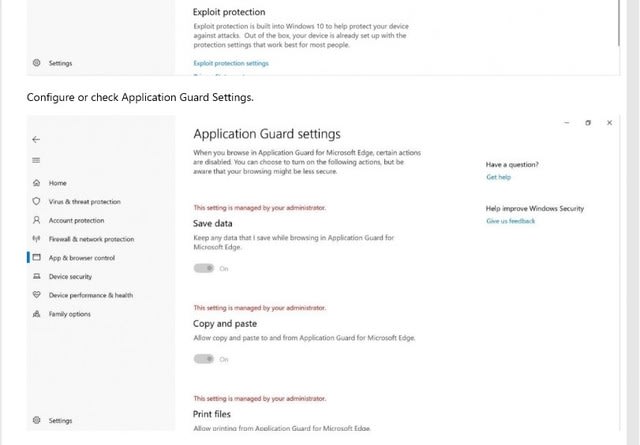
Task: Click the Print files heading
Action: point(212,414)
